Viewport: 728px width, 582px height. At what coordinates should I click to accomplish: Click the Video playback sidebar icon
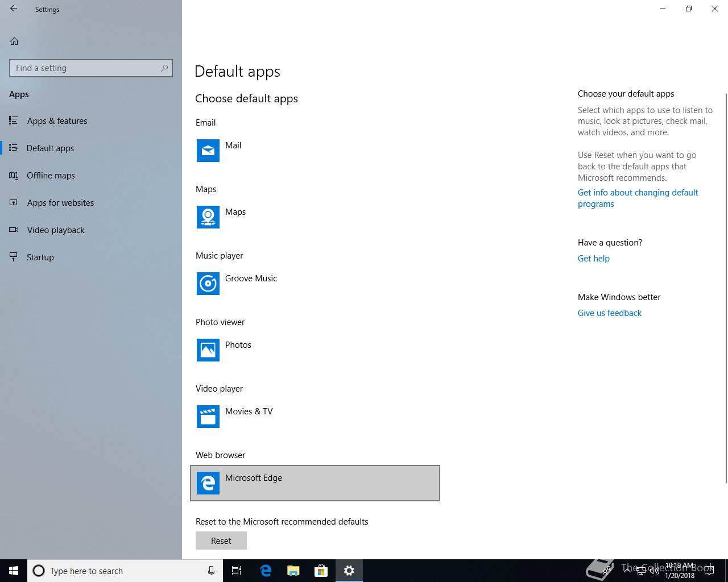14,230
